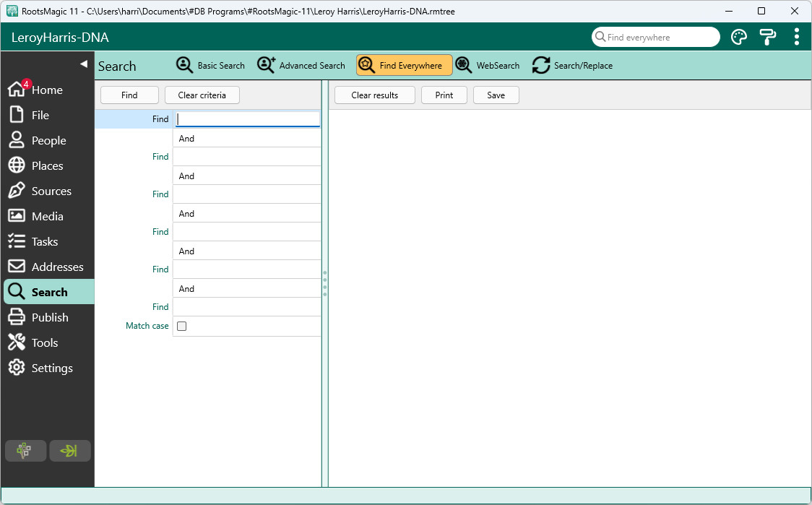Click the LeroyHarris-DNA database title
Viewport: 812px width, 505px height.
(x=60, y=38)
